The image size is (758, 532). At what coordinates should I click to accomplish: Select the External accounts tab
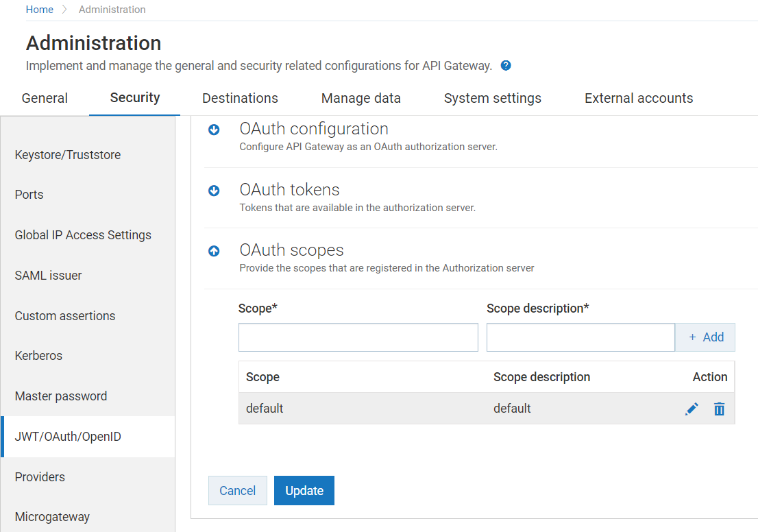(638, 98)
